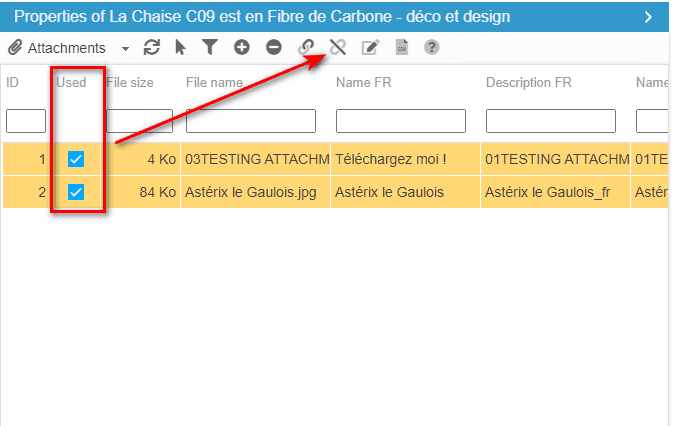Image resolution: width=674 pixels, height=426 pixels.
Task: Uncheck Used checkbox for row 1
Action: tap(76, 159)
